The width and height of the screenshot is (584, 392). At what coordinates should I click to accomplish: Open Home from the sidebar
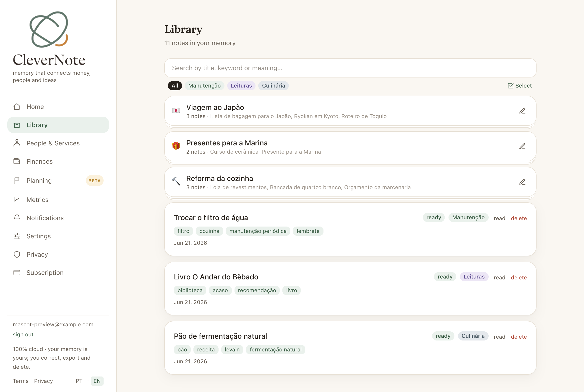pyautogui.click(x=58, y=107)
